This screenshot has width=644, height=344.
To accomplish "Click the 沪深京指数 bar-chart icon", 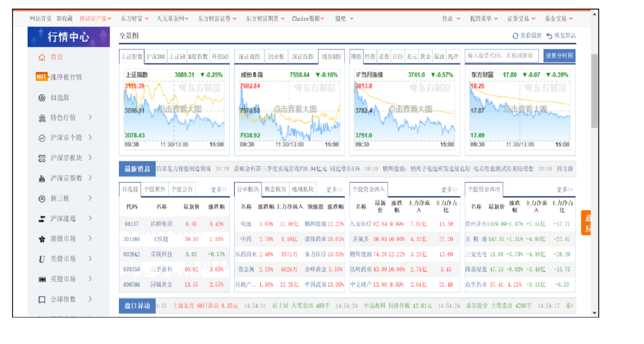I will (42, 178).
